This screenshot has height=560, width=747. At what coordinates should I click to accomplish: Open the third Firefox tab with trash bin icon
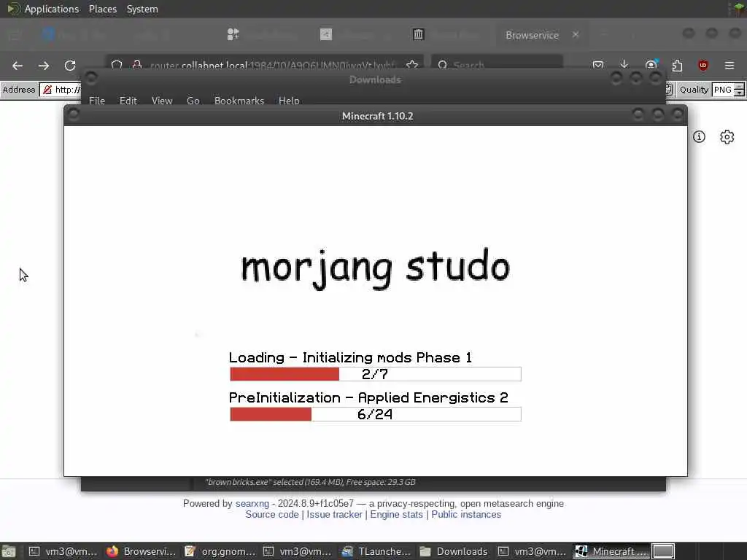pyautogui.click(x=418, y=34)
